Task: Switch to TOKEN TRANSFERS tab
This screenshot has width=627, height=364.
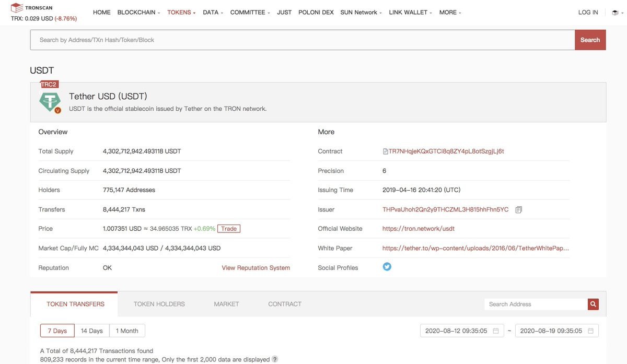Action: click(75, 304)
